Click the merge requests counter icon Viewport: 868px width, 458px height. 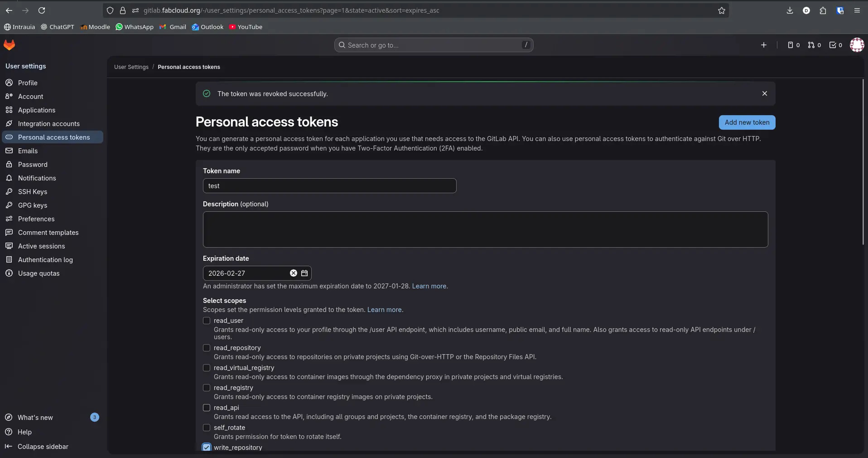(811, 45)
